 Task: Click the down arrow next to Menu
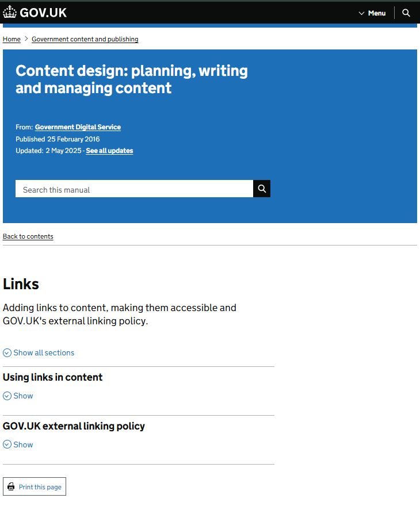[361, 13]
